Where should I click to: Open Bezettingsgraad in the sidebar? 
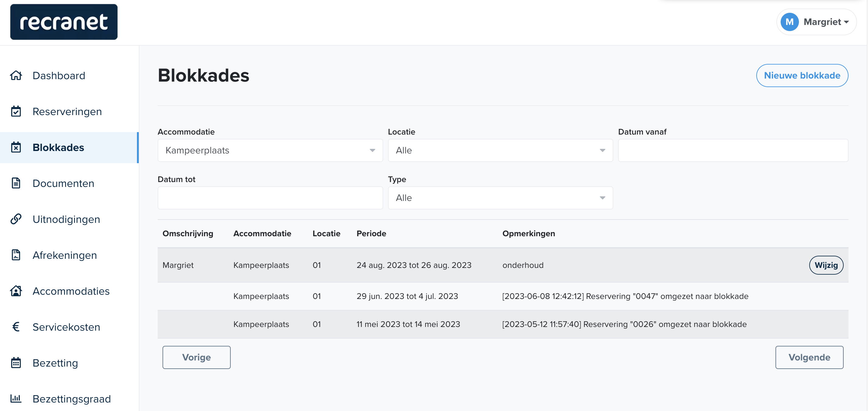(69, 399)
